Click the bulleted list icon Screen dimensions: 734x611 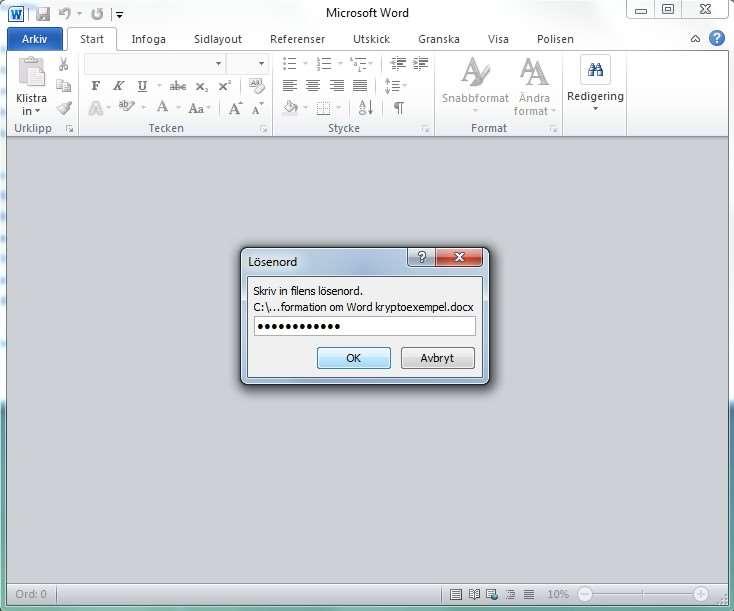coord(290,63)
